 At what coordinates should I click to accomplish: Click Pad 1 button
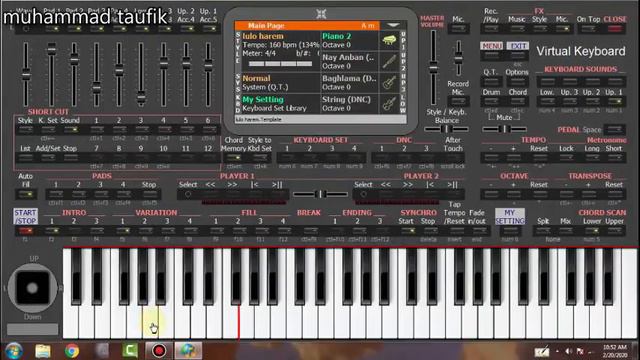pyautogui.click(x=56, y=194)
